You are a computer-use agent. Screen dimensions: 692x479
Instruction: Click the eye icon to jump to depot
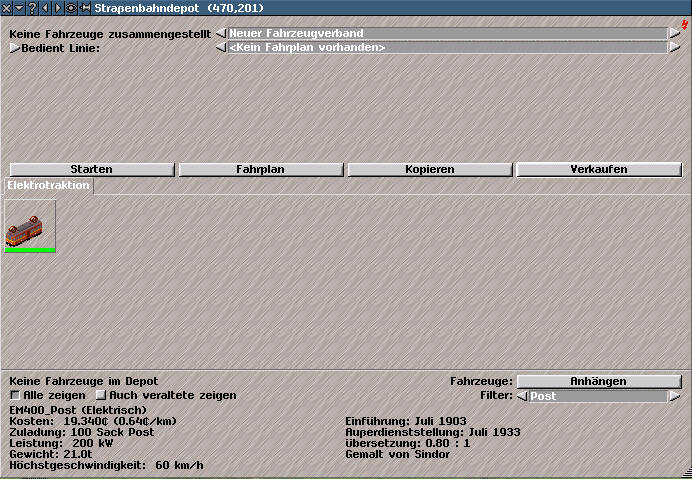click(x=70, y=7)
